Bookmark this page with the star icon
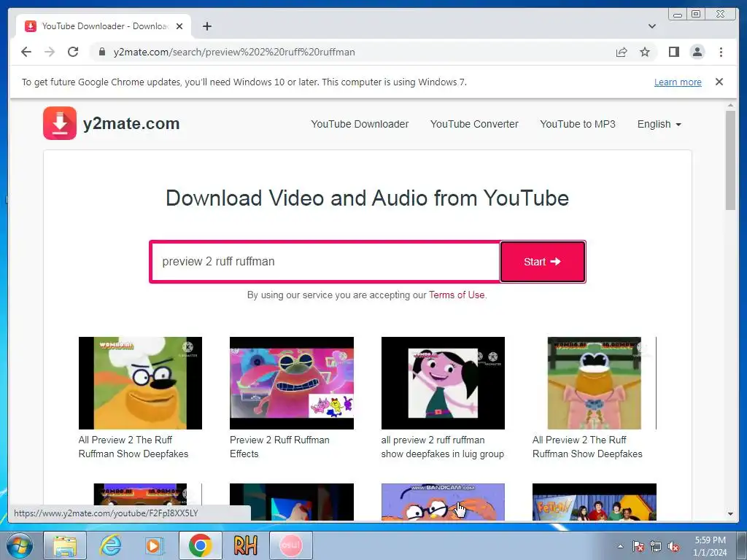Image resolution: width=747 pixels, height=560 pixels. tap(645, 52)
